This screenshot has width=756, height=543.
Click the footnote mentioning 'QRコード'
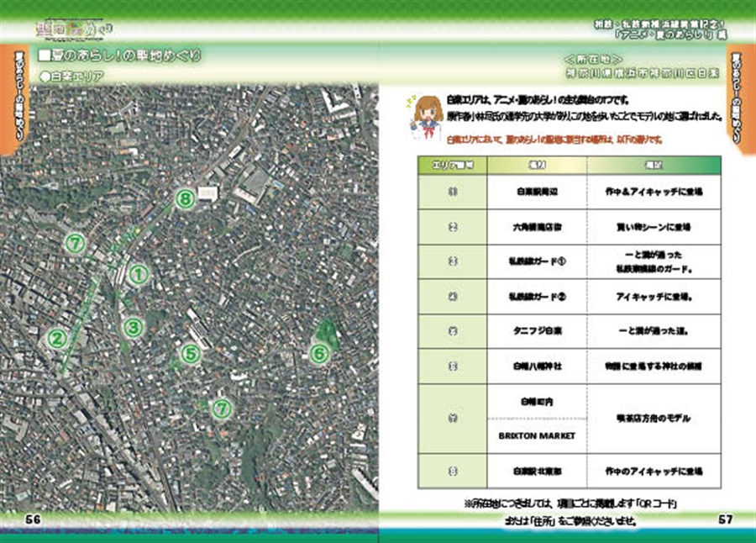(571, 503)
